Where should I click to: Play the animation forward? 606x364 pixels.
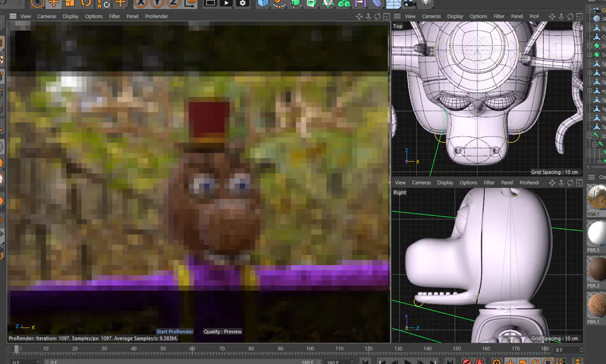(407, 362)
